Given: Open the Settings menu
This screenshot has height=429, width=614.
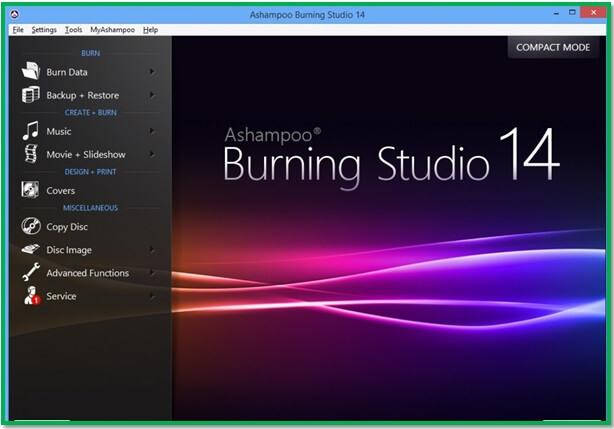Looking at the screenshot, I should pyautogui.click(x=44, y=30).
